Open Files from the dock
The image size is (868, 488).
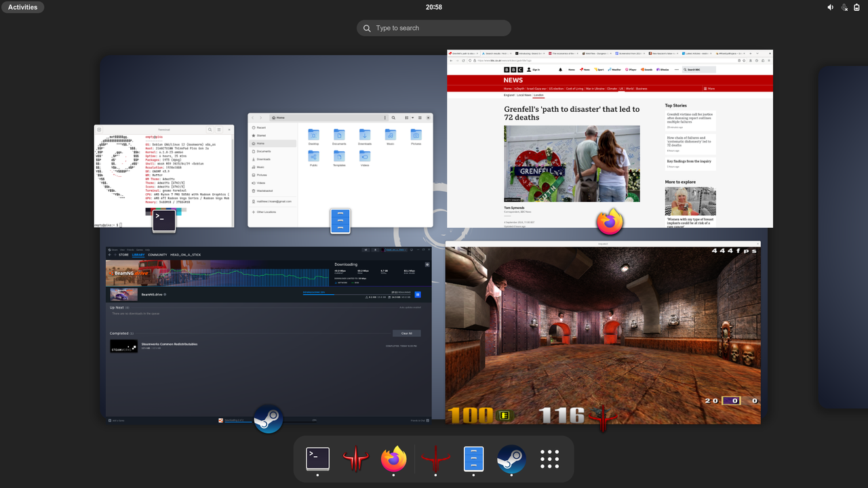pyautogui.click(x=473, y=459)
